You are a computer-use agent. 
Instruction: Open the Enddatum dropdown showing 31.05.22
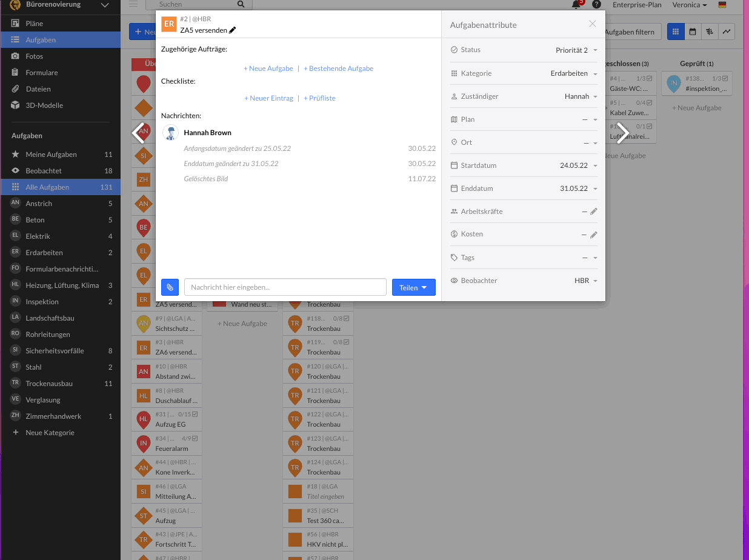578,188
